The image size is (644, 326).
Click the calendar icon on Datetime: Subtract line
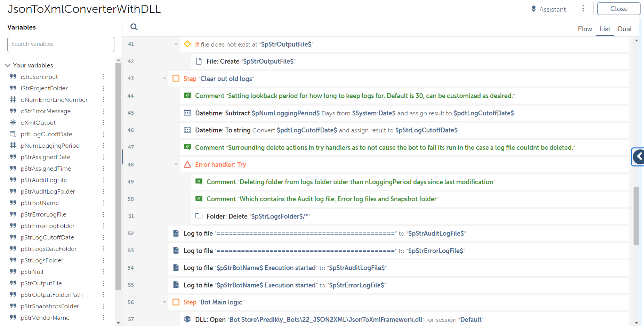[x=187, y=113]
